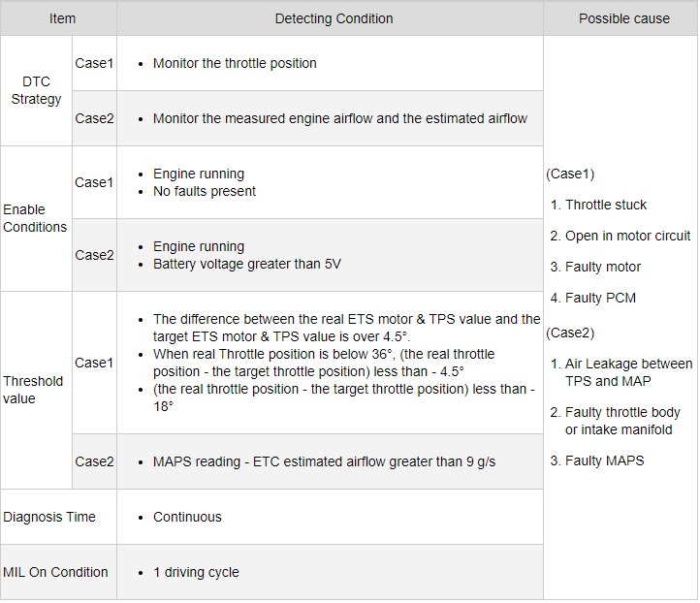This screenshot has height=603, width=700.
Task: Click the "1 driving cycle" value
Action: coord(195,572)
